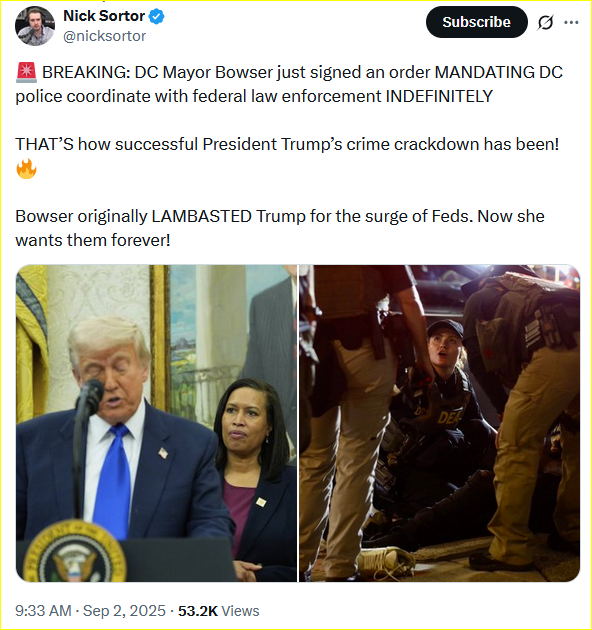Open the three-dot more options menu
The width and height of the screenshot is (592, 630).
[x=571, y=22]
